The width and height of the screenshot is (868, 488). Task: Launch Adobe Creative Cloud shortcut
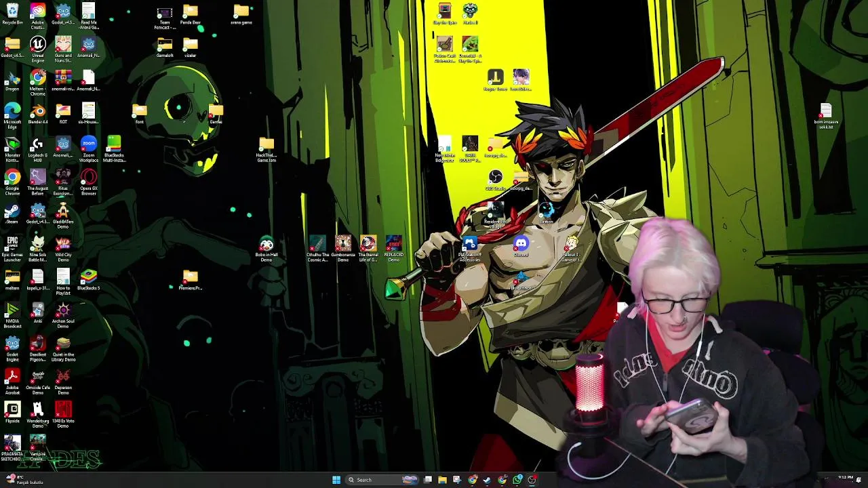pyautogui.click(x=38, y=16)
